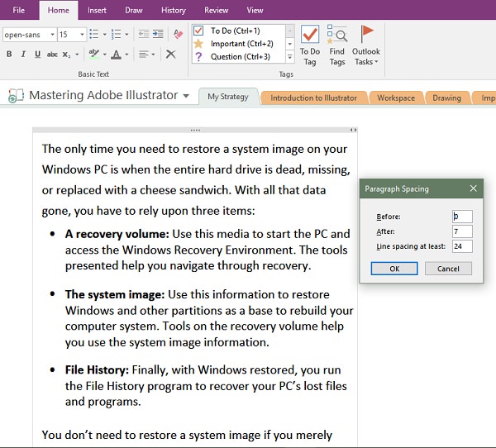Select the Home ribbon tab
This screenshot has height=448, width=496.
click(59, 10)
